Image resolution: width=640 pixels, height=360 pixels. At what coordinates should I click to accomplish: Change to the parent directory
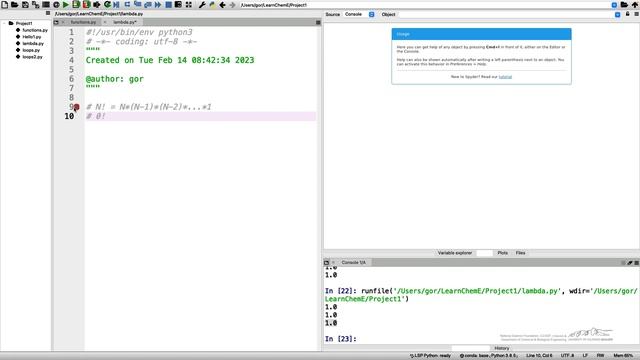pos(635,4)
